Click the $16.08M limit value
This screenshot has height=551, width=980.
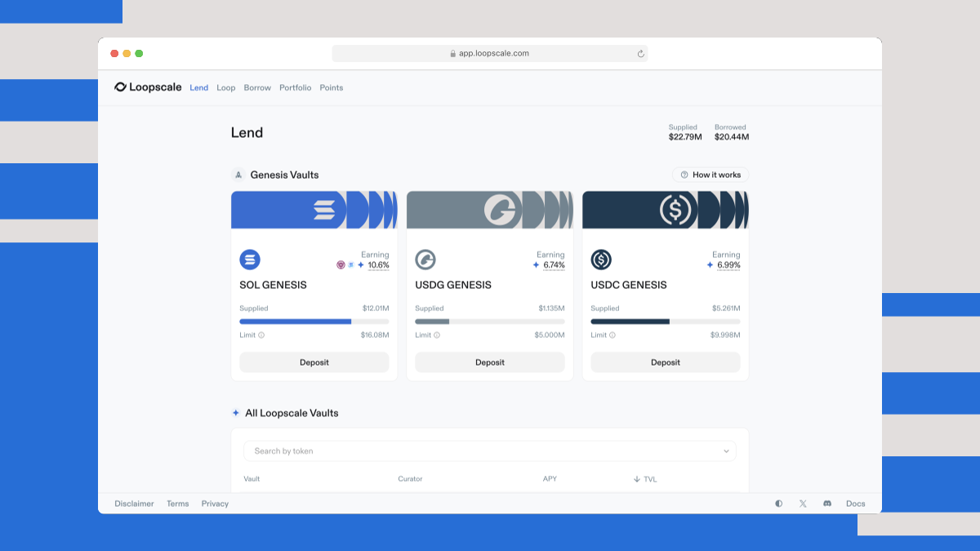pos(375,335)
